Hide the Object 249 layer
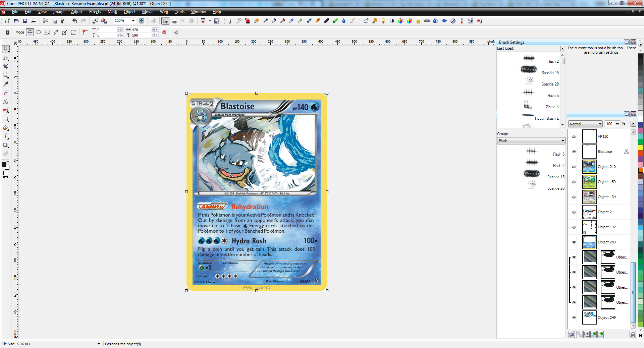644x348 pixels. coord(574,317)
